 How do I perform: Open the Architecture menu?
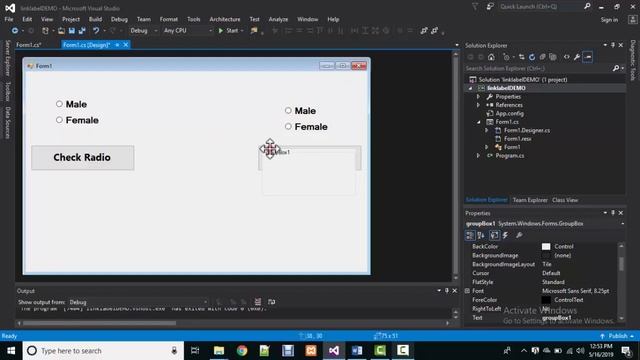pyautogui.click(x=225, y=19)
